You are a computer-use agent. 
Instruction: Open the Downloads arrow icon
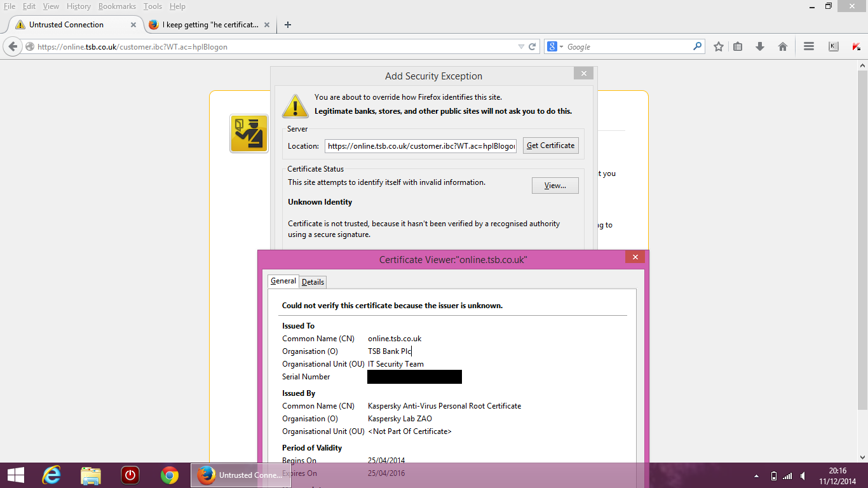[760, 46]
